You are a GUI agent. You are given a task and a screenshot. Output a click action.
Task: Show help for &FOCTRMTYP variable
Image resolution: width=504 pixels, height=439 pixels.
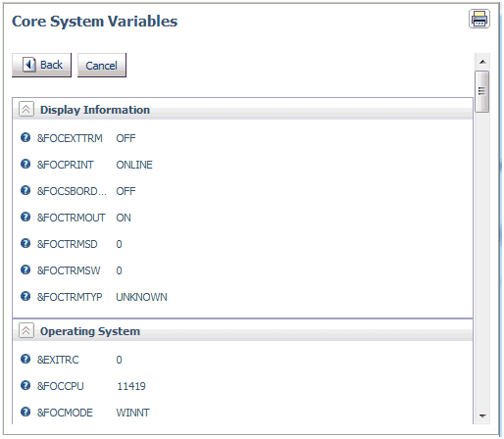[x=25, y=296]
